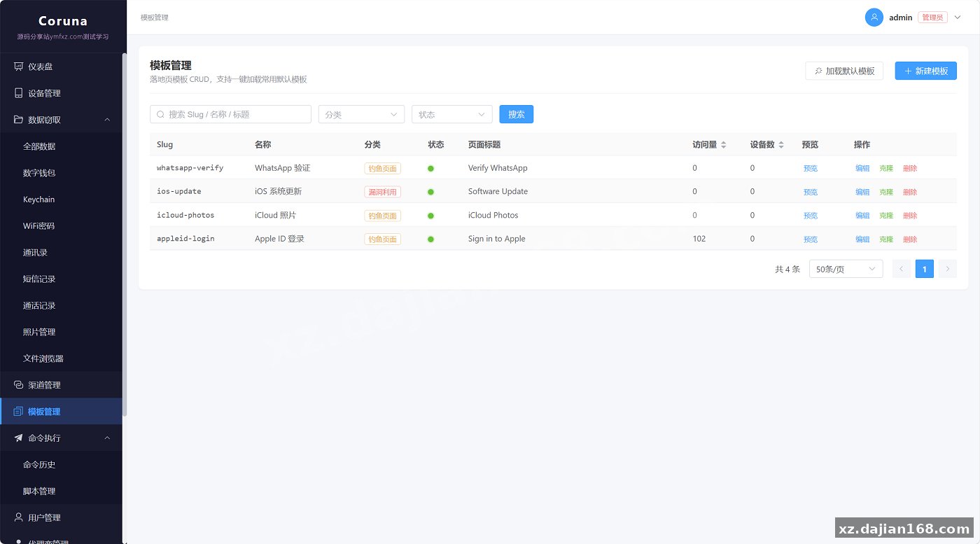Open 命令历史 in the sidebar
980x544 pixels.
pyautogui.click(x=61, y=465)
